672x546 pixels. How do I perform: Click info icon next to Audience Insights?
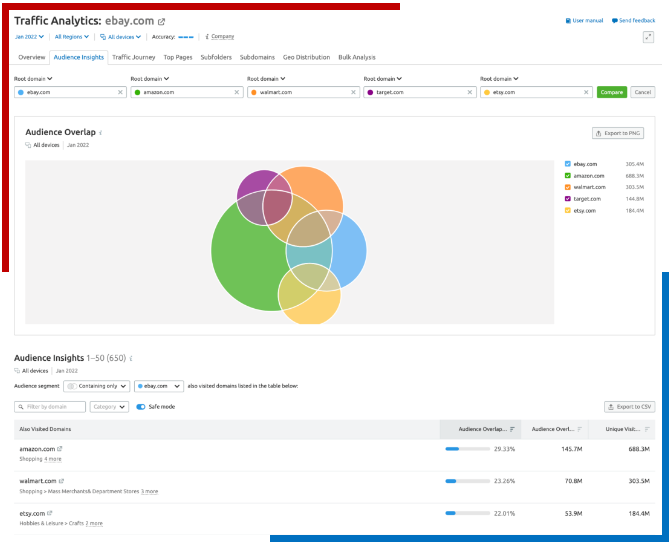tap(131, 359)
